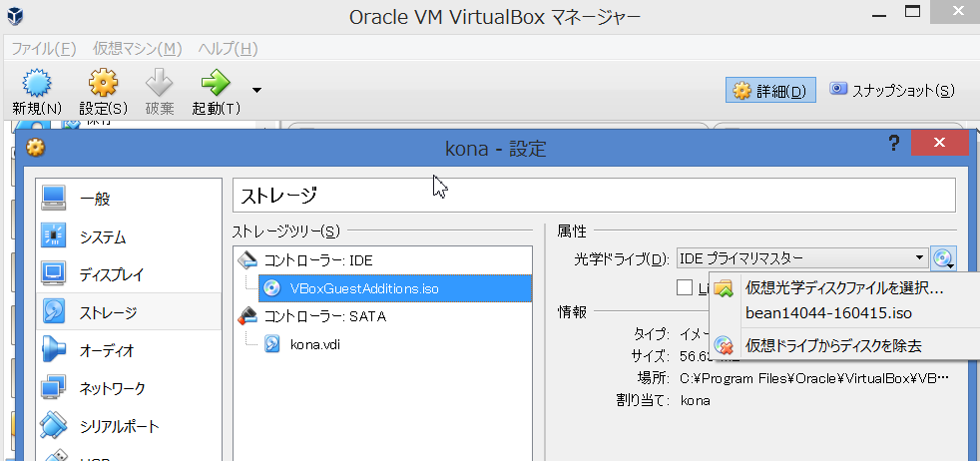Open the 仮想マシン(M) menu
Viewport: 980px width, 461px height.
(138, 48)
